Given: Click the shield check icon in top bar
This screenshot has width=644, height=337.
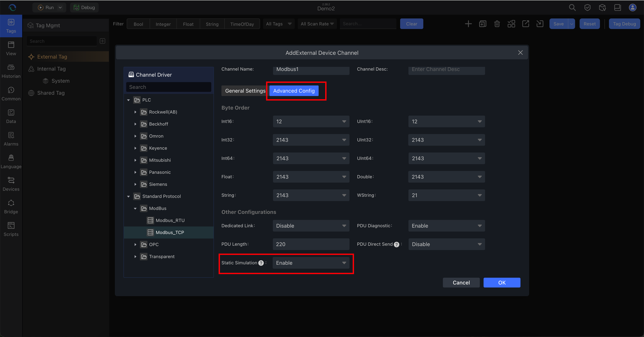Looking at the screenshot, I should point(587,8).
